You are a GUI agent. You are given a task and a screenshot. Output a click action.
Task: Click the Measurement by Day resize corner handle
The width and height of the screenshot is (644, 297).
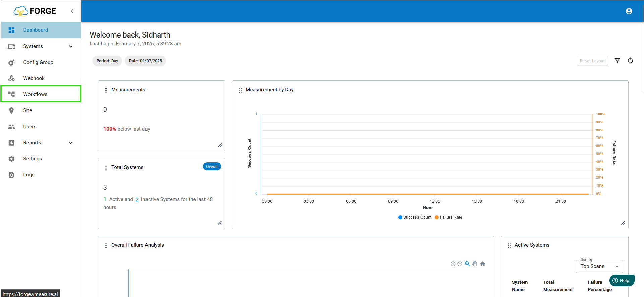(x=623, y=223)
